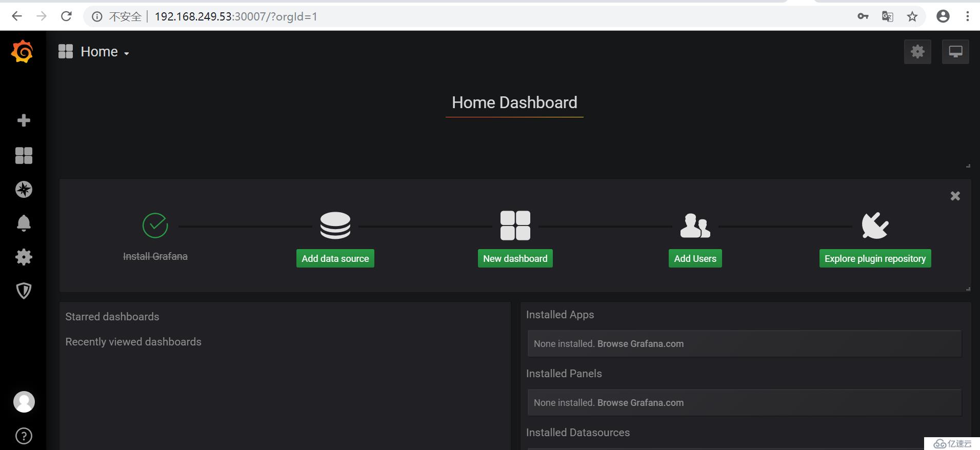Click the title panel resize handle corner
The height and width of the screenshot is (450, 980).
[x=968, y=166]
